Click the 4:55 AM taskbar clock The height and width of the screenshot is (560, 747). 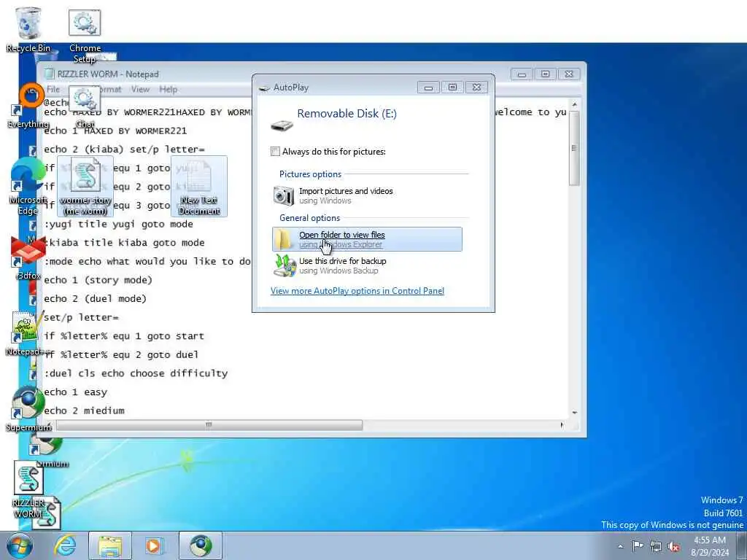click(x=710, y=546)
